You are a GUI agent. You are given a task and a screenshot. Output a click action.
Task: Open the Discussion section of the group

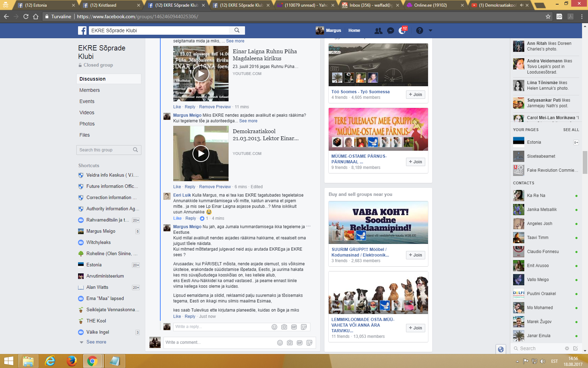click(109, 79)
